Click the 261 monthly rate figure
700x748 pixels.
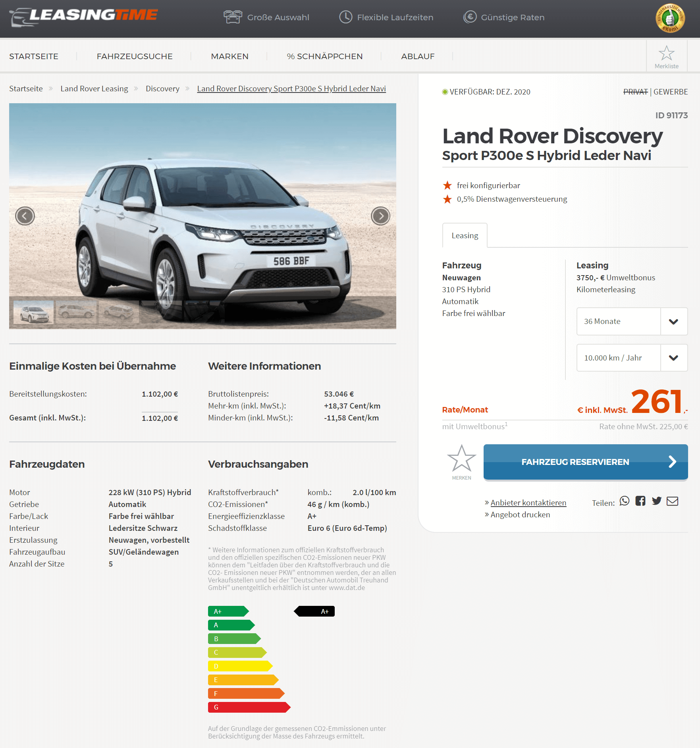pos(657,401)
